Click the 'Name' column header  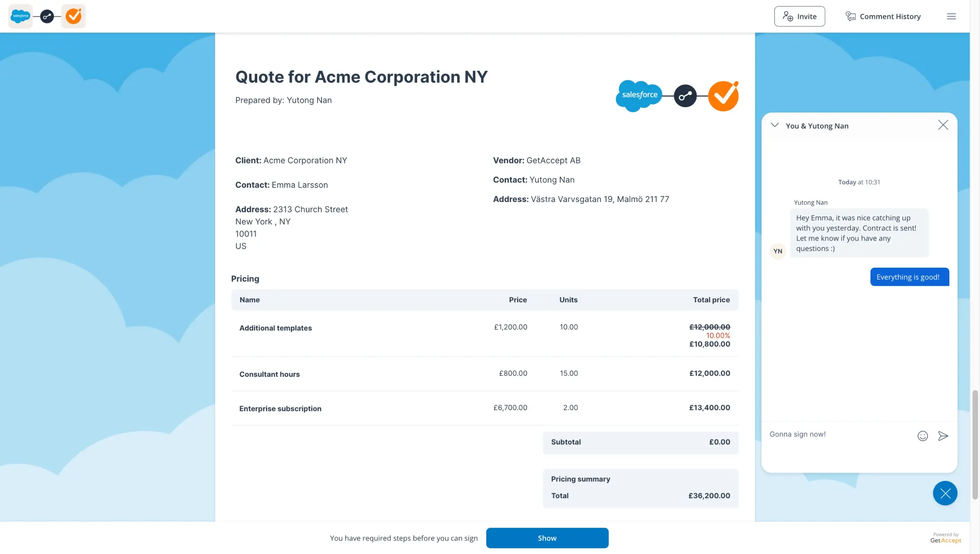[x=250, y=300]
